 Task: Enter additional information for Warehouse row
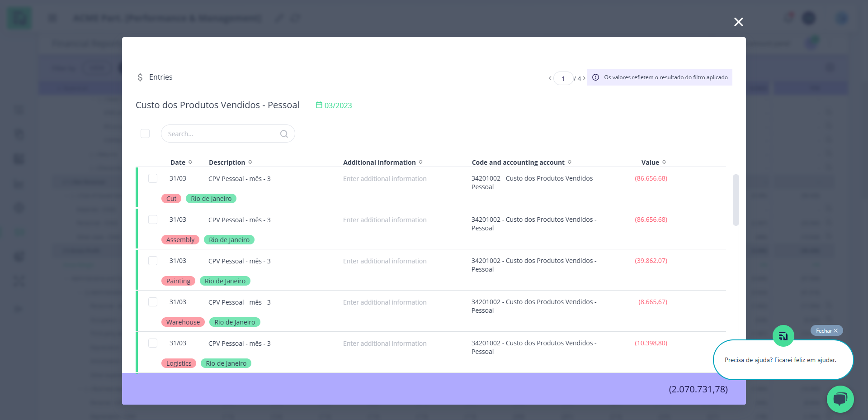tap(385, 302)
